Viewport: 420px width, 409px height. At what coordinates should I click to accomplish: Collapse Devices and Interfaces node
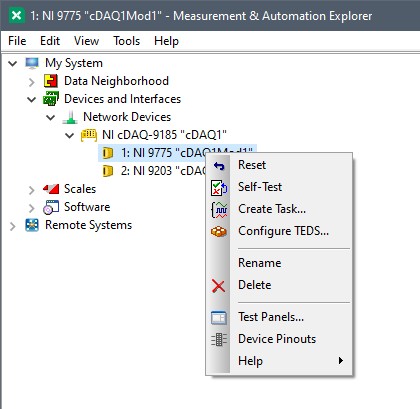[x=32, y=99]
